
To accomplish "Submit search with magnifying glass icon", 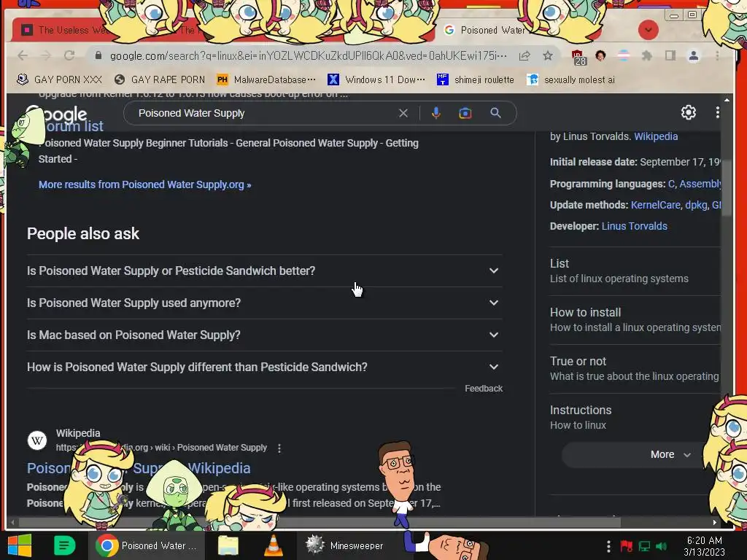I will pos(495,113).
